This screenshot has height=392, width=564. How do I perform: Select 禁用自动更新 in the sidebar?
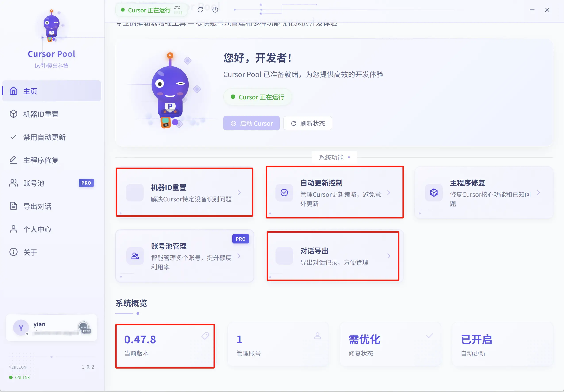point(52,137)
